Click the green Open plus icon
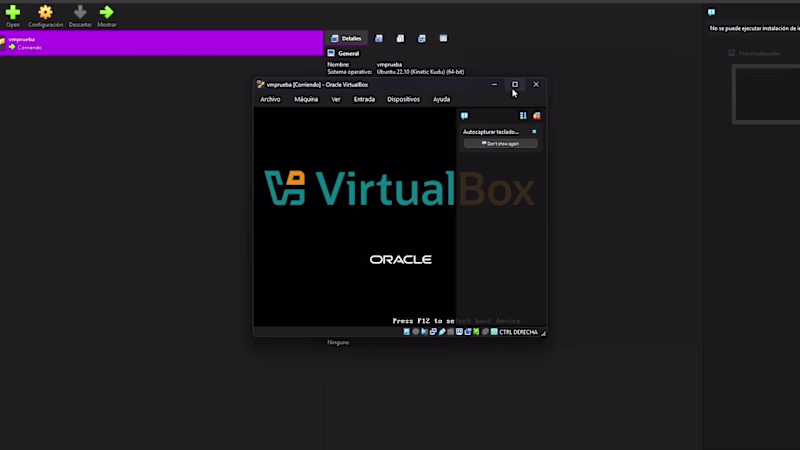This screenshot has width=800, height=450. (13, 12)
